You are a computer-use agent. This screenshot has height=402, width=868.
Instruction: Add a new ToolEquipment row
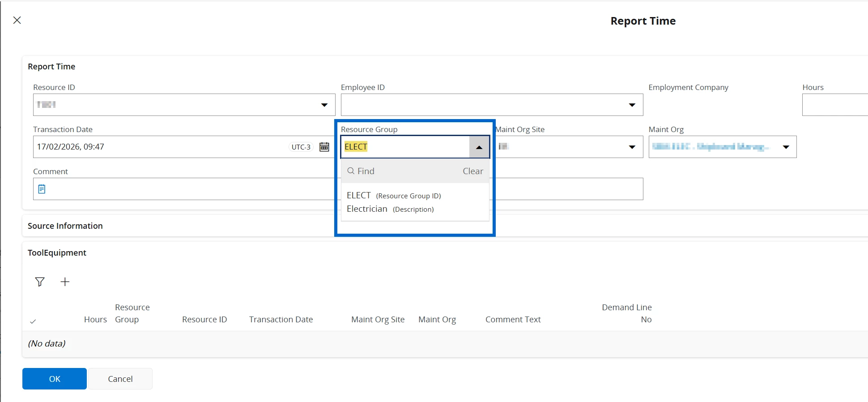pyautogui.click(x=65, y=282)
